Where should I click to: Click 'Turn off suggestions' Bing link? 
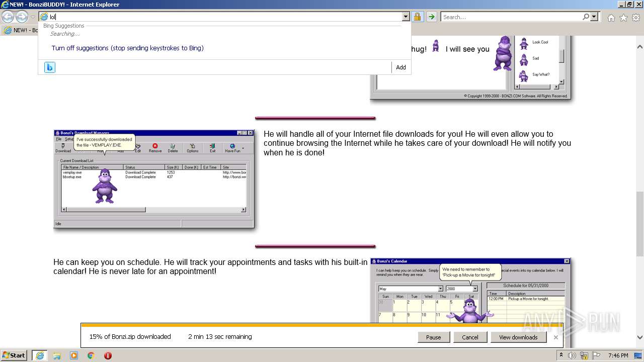tap(127, 48)
